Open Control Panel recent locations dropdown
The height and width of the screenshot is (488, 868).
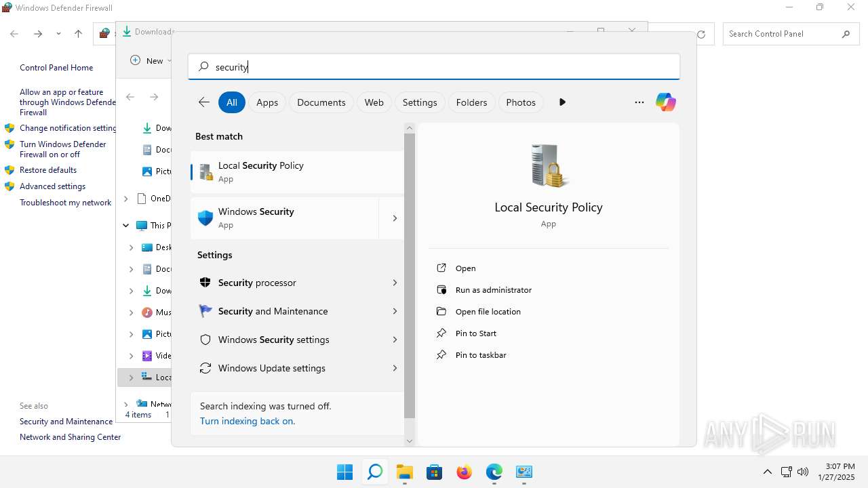pyautogui.click(x=58, y=34)
